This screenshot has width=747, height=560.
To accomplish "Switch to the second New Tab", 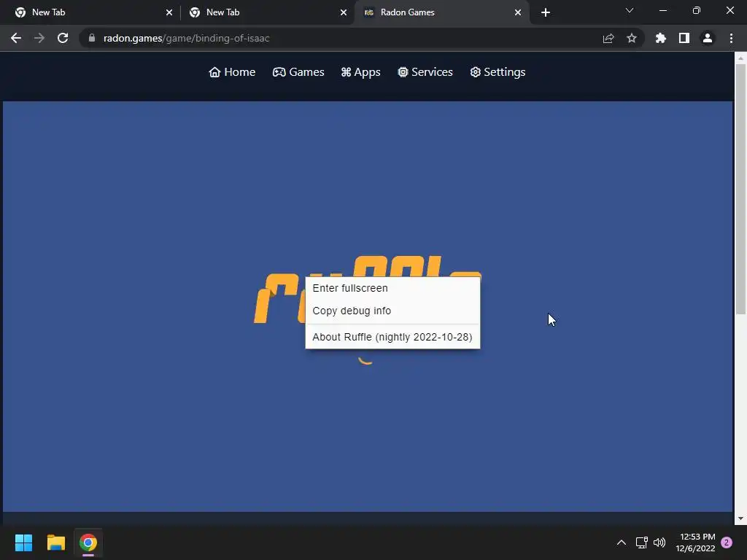I will click(x=268, y=12).
